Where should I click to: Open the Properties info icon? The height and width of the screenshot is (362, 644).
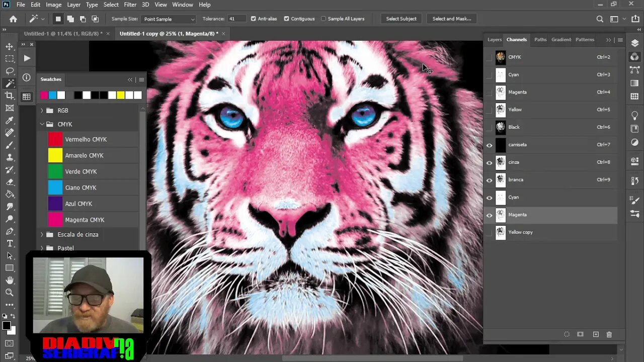pyautogui.click(x=27, y=77)
